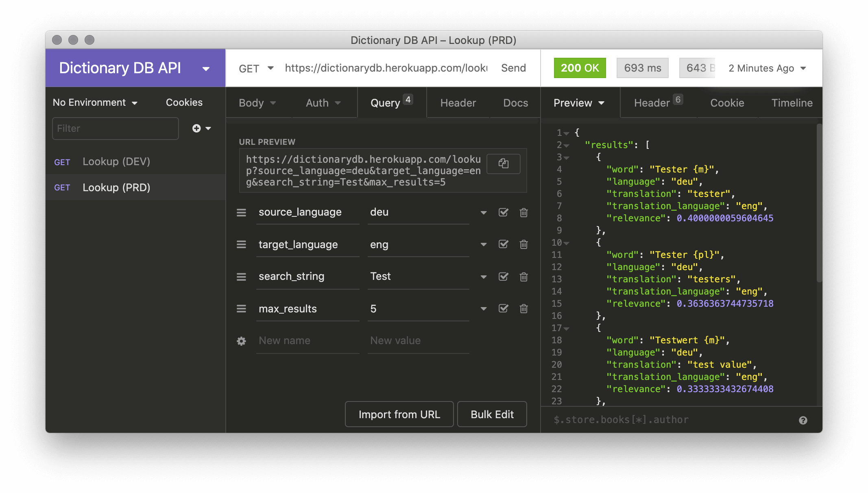
Task: Focus the New name parameter field
Action: pyautogui.click(x=308, y=341)
